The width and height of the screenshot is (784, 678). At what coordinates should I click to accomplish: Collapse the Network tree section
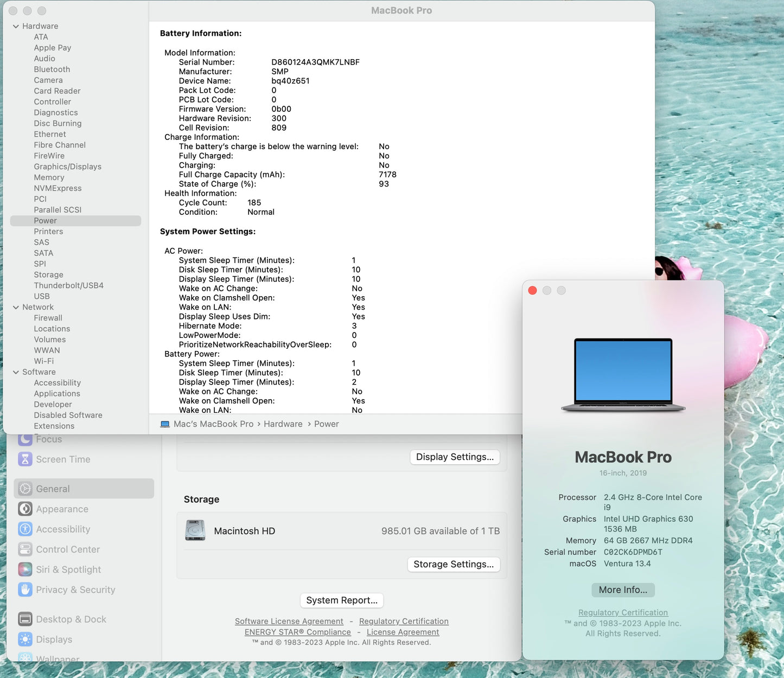pos(16,307)
